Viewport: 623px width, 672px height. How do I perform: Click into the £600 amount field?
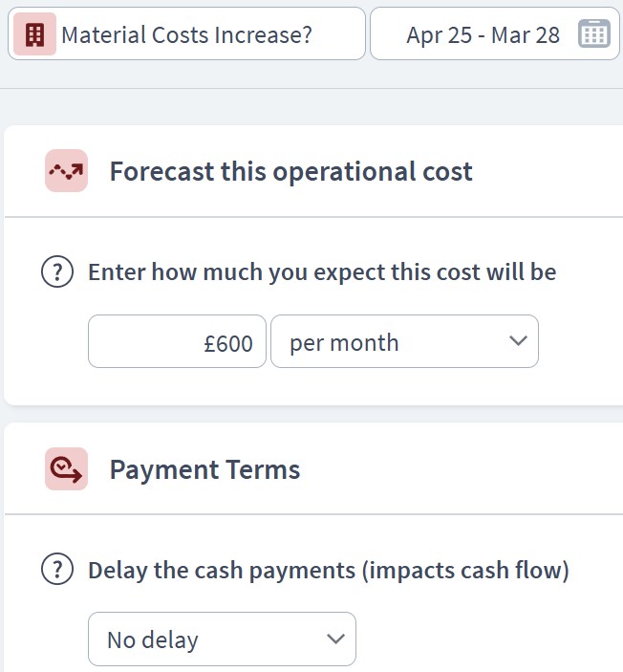tap(177, 341)
